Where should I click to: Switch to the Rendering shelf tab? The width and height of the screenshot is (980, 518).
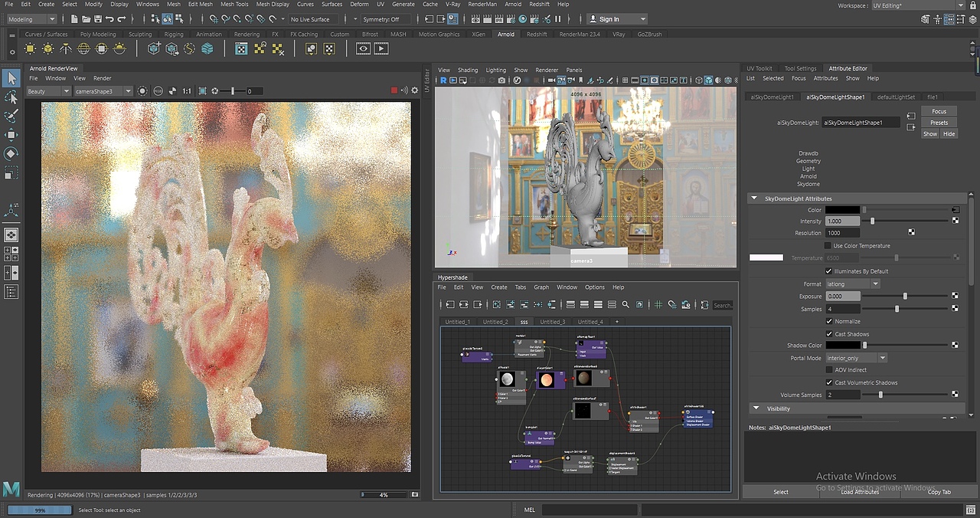coord(247,34)
